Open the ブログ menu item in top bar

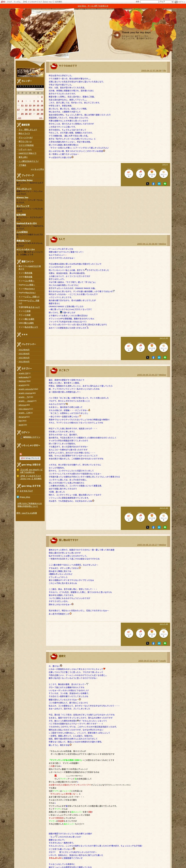[9, 2]
